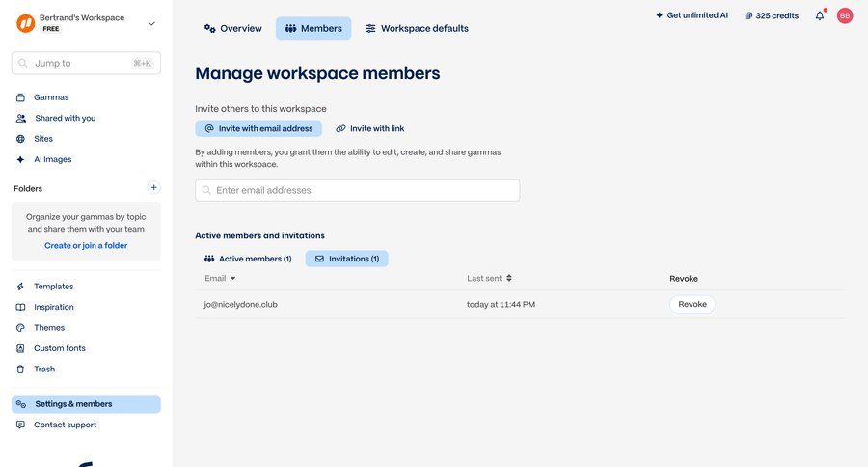View the 325 credits balance
This screenshot has height=467, width=868.
(772, 16)
